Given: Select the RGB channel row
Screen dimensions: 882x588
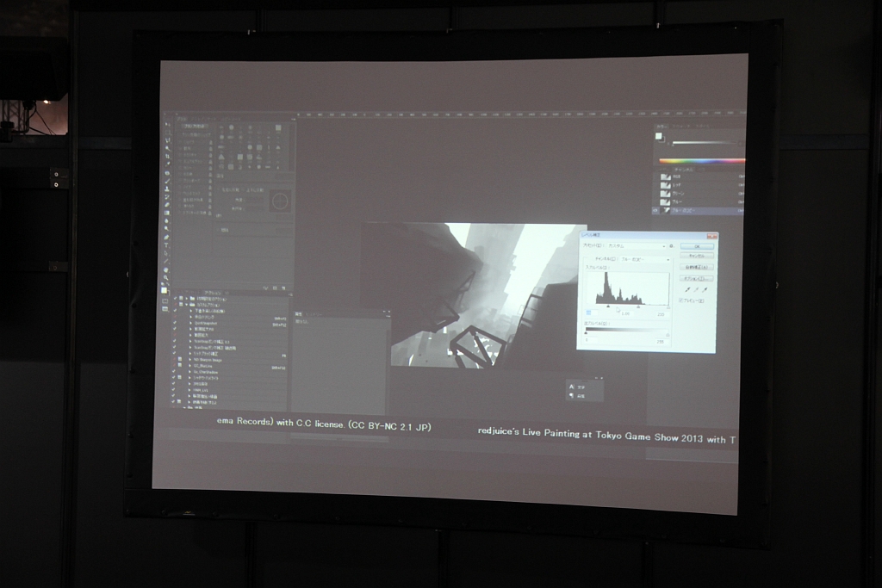Looking at the screenshot, I should pos(700,176).
